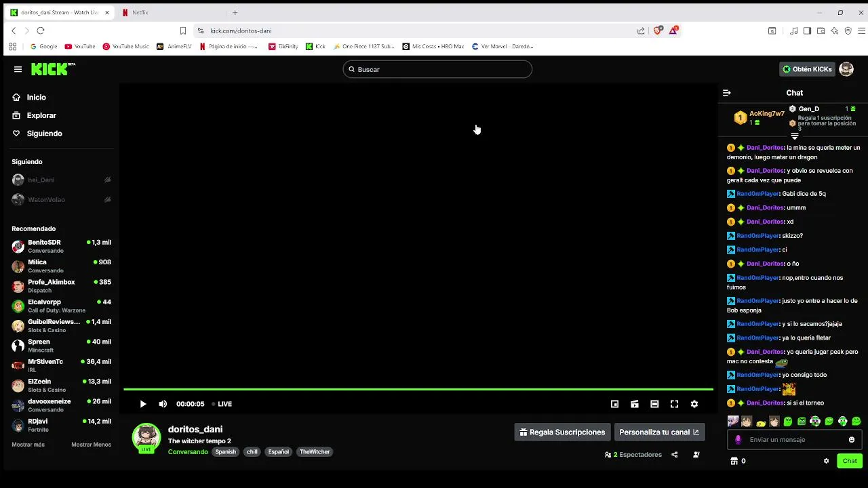The width and height of the screenshot is (868, 488).
Task: Click Personaliza tu canal button
Action: 659,432
